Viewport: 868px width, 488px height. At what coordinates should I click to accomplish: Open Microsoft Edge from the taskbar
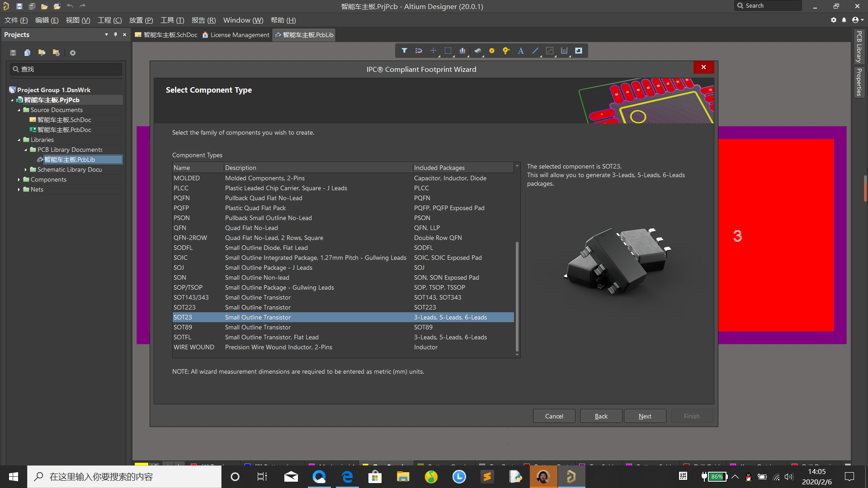tap(347, 477)
